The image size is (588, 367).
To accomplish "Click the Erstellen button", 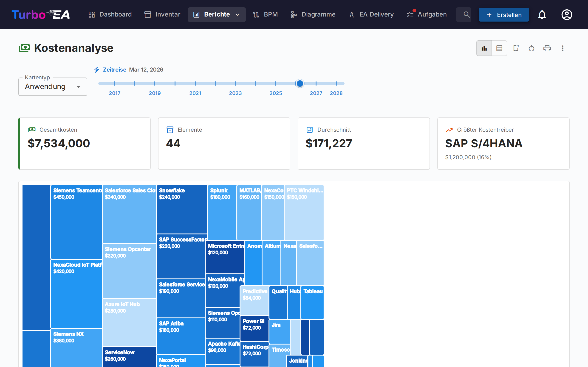I will tap(504, 14).
